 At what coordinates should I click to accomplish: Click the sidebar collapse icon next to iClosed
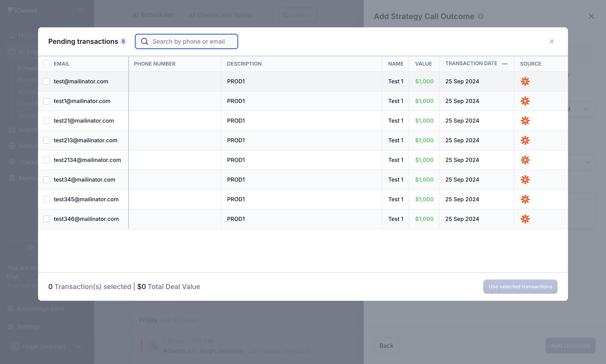point(81,10)
